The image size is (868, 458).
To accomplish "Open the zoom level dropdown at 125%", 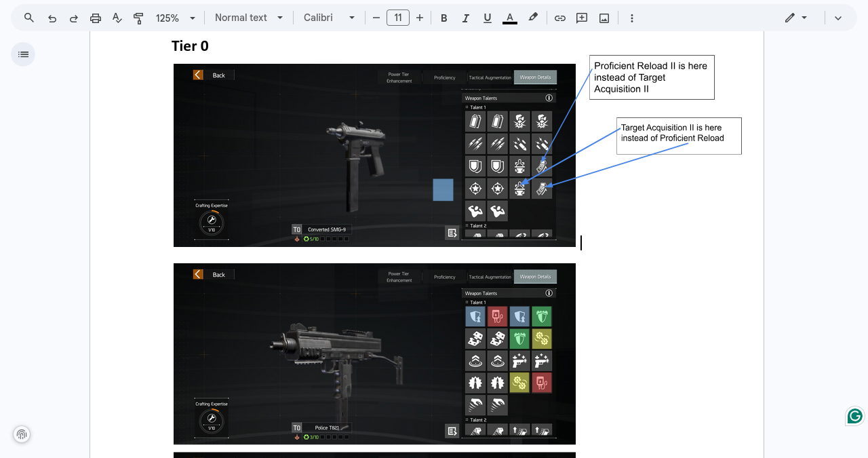I will pyautogui.click(x=176, y=18).
